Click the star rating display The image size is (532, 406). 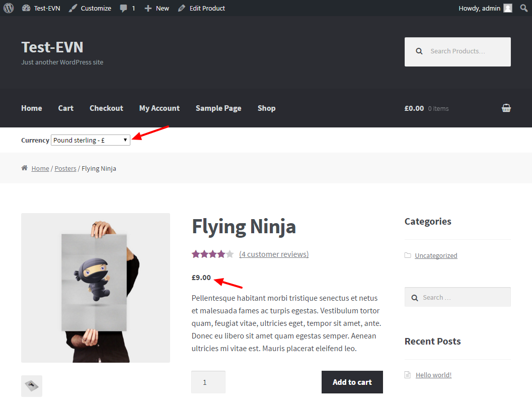[213, 254]
